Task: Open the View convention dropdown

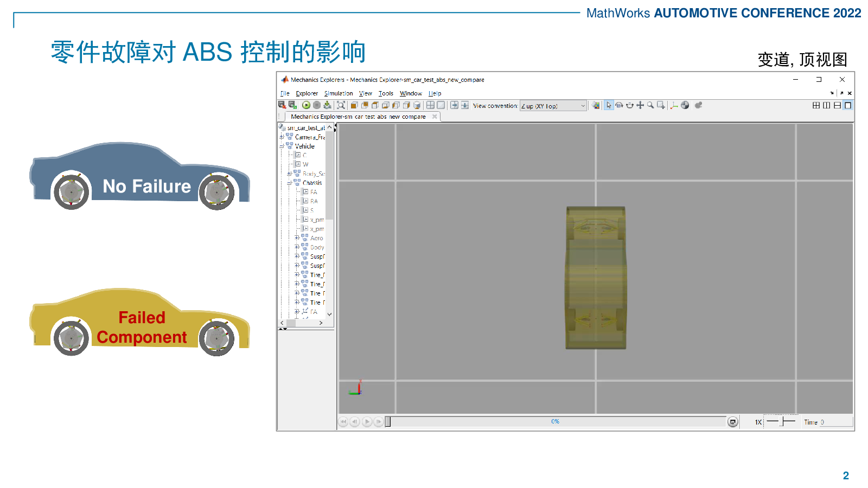Action: (x=553, y=106)
